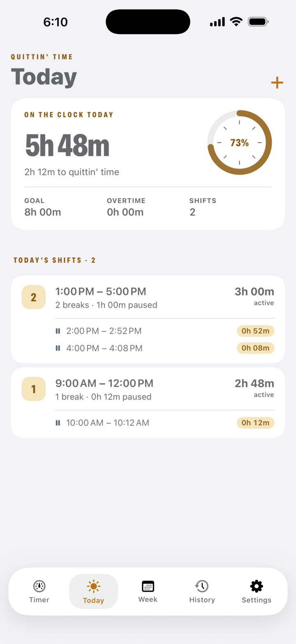Open the Week calendar icon
296x644 pixels.
tap(148, 586)
